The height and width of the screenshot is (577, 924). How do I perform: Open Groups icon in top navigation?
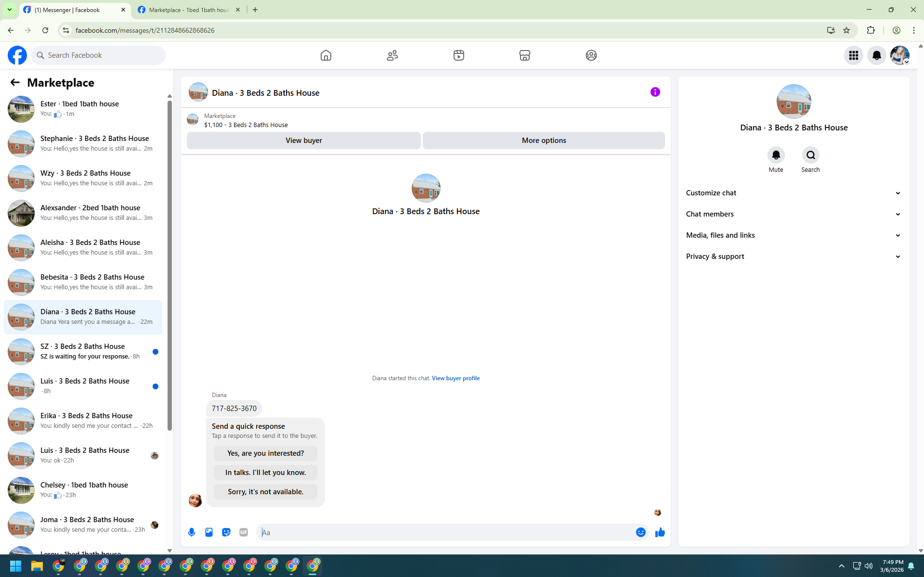(x=591, y=55)
